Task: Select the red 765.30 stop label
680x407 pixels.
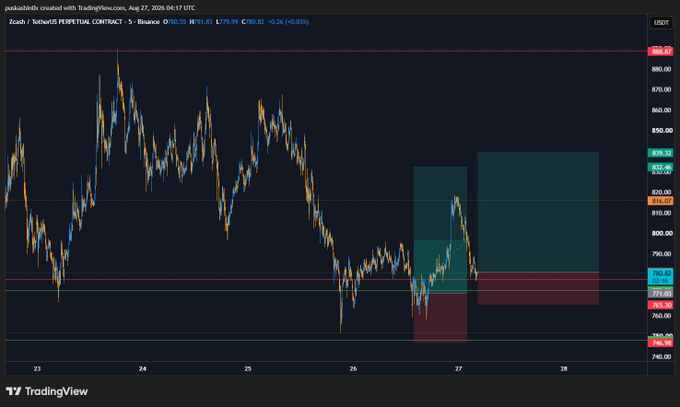Action: pyautogui.click(x=660, y=305)
